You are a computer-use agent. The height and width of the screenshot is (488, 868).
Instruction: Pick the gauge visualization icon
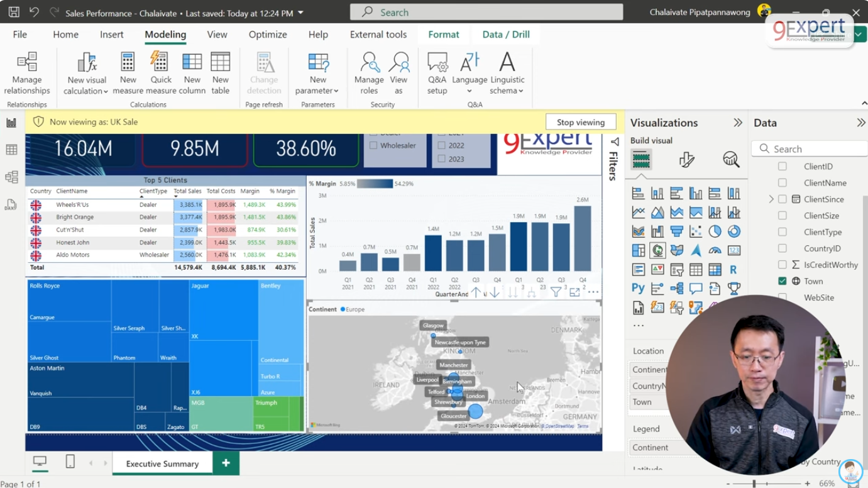(x=715, y=250)
